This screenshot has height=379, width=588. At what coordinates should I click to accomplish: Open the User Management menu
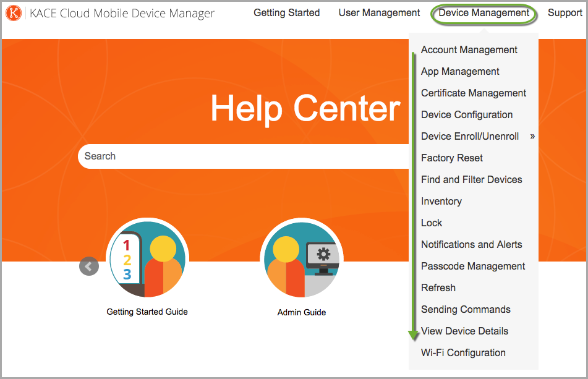click(379, 13)
